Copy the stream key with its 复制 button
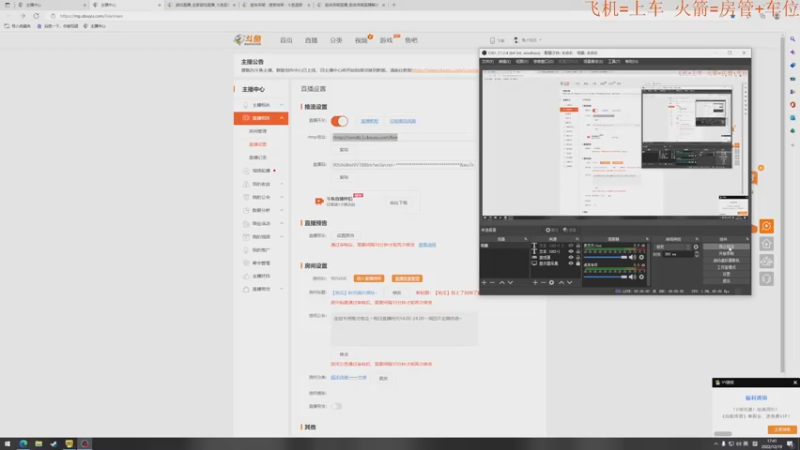This screenshot has height=450, width=800. [344, 177]
